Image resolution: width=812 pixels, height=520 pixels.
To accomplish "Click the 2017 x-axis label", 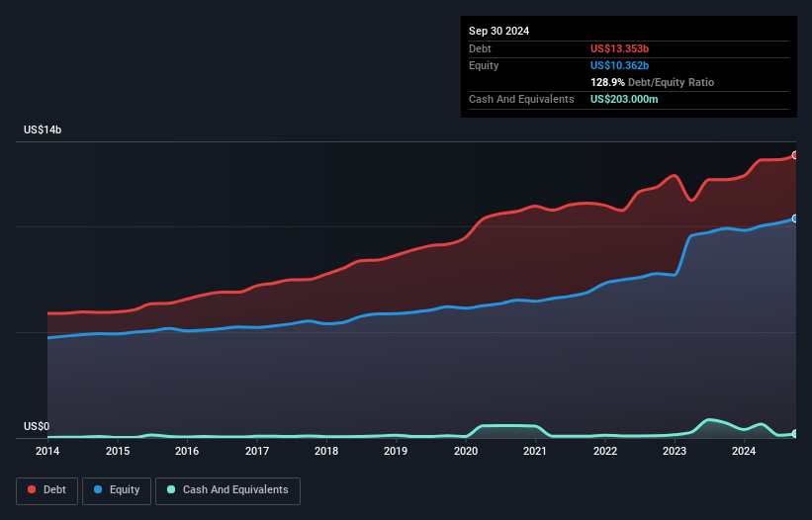I will 257,451.
